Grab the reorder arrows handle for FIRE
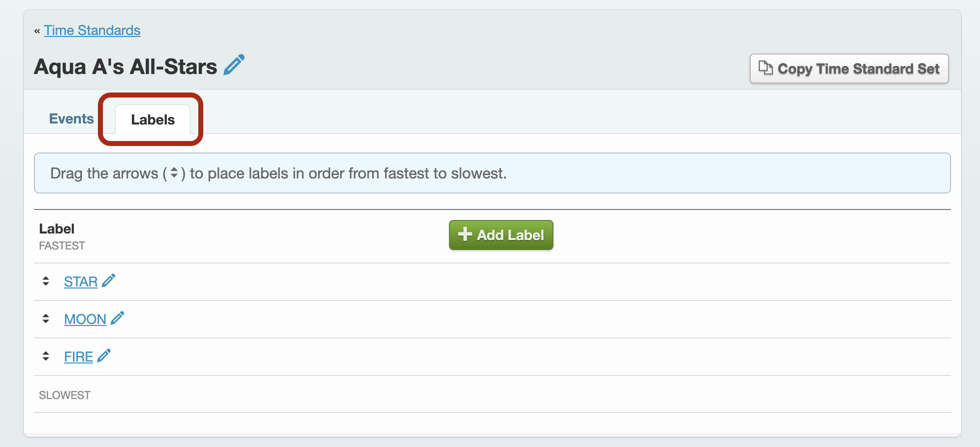Image resolution: width=980 pixels, height=447 pixels. coord(46,356)
